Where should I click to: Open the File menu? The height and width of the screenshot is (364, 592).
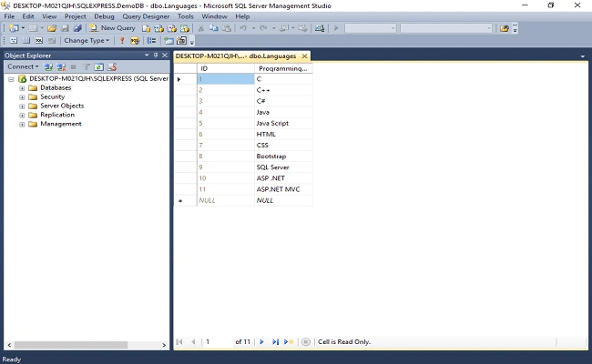point(9,16)
